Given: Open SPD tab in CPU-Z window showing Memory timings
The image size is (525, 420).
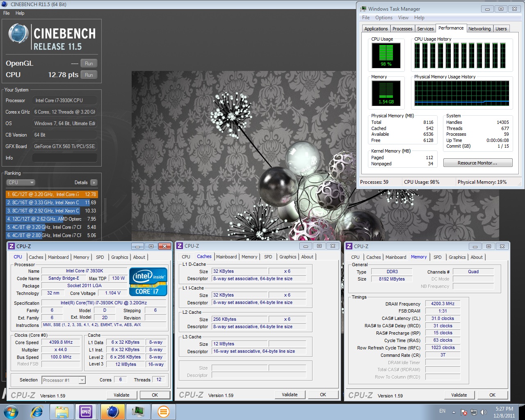Looking at the screenshot, I should click(x=438, y=257).
